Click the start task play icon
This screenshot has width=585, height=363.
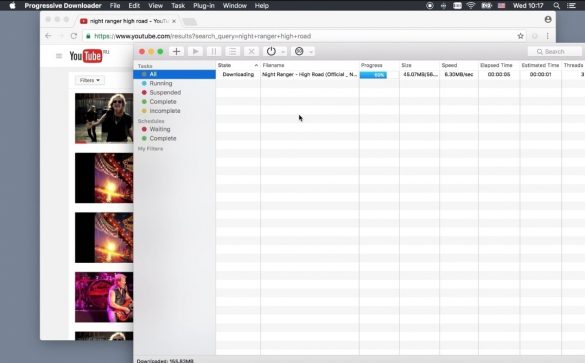pyautogui.click(x=195, y=51)
